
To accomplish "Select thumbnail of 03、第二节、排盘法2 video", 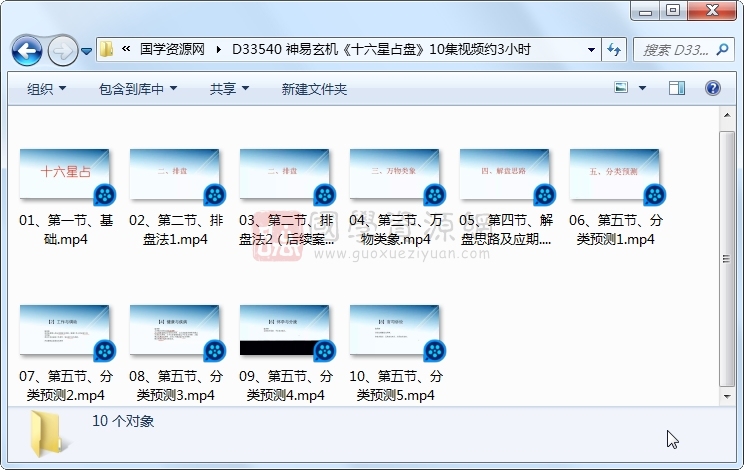I will click(285, 174).
